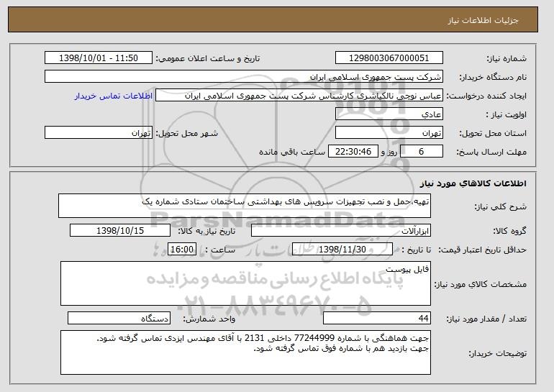Click the need number field 1298003067000051

[389, 58]
